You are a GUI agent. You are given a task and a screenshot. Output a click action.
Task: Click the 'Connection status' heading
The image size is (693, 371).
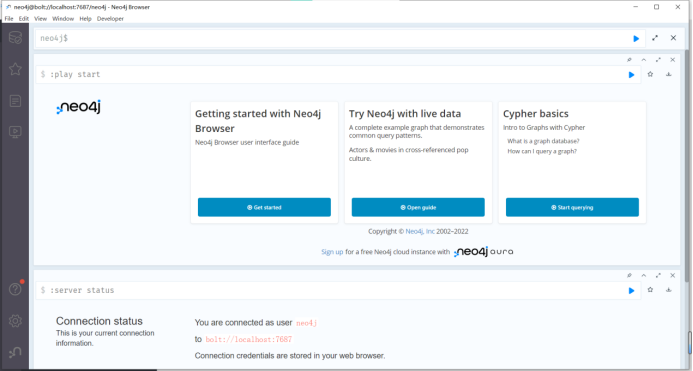coord(99,321)
